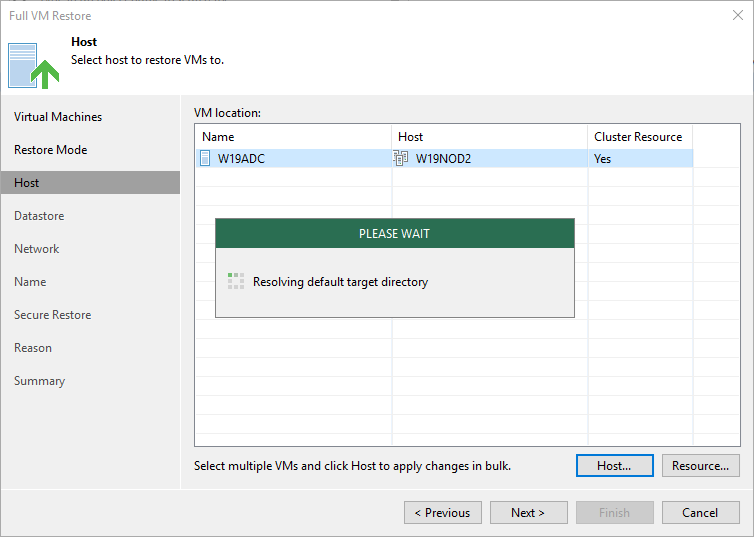Image resolution: width=754 pixels, height=537 pixels.
Task: Click the bold 'Host' page heading
Action: coord(84,42)
